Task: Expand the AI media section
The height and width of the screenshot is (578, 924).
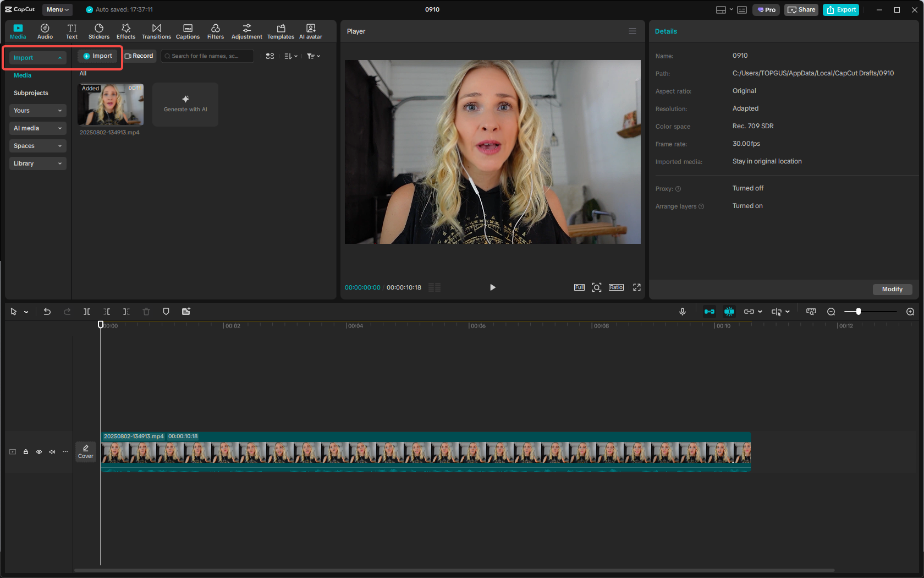Action: [37, 128]
